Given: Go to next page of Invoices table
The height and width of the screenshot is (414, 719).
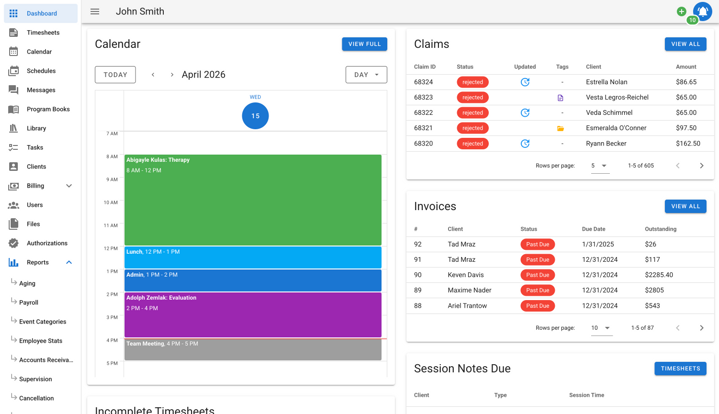Looking at the screenshot, I should coord(701,328).
